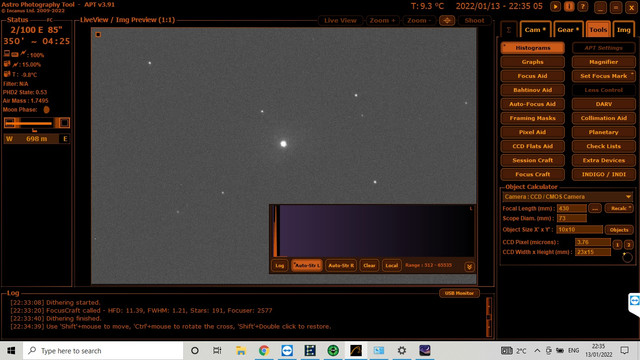Toggle the Histograms tool
This screenshot has width=640, height=360.
pyautogui.click(x=533, y=48)
